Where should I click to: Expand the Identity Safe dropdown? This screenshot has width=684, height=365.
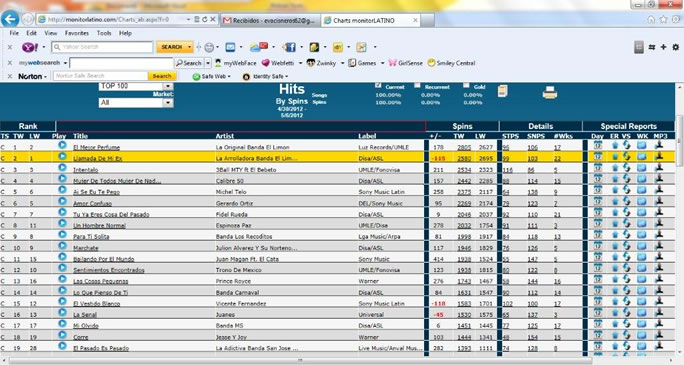pyautogui.click(x=287, y=76)
